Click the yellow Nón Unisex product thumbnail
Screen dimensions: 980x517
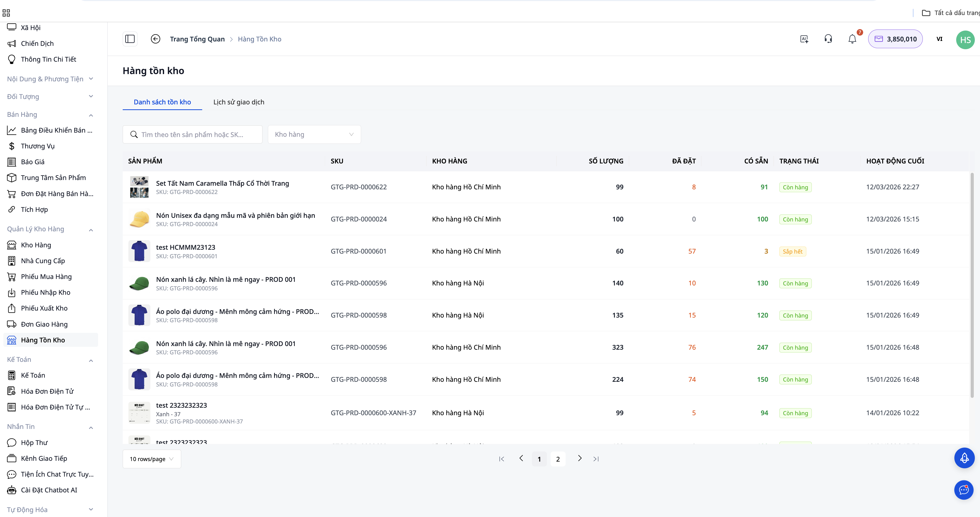pos(139,219)
